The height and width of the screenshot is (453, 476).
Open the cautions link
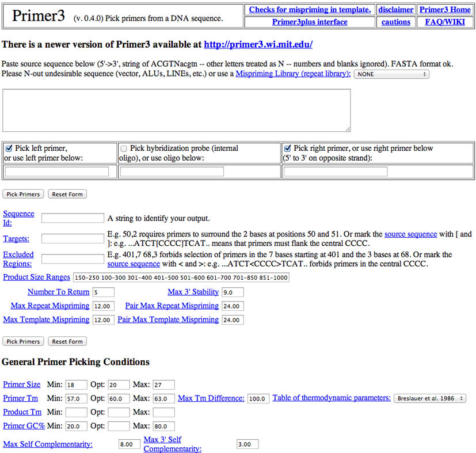click(x=396, y=22)
